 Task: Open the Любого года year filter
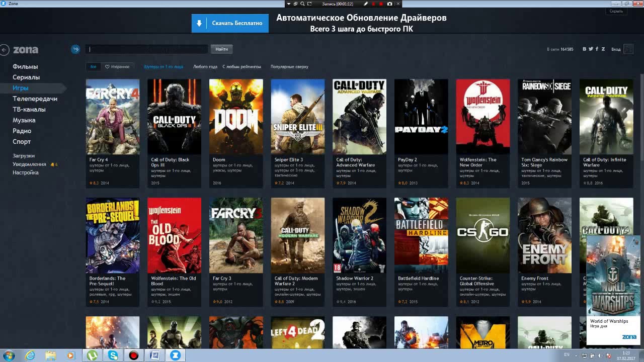[205, 66]
